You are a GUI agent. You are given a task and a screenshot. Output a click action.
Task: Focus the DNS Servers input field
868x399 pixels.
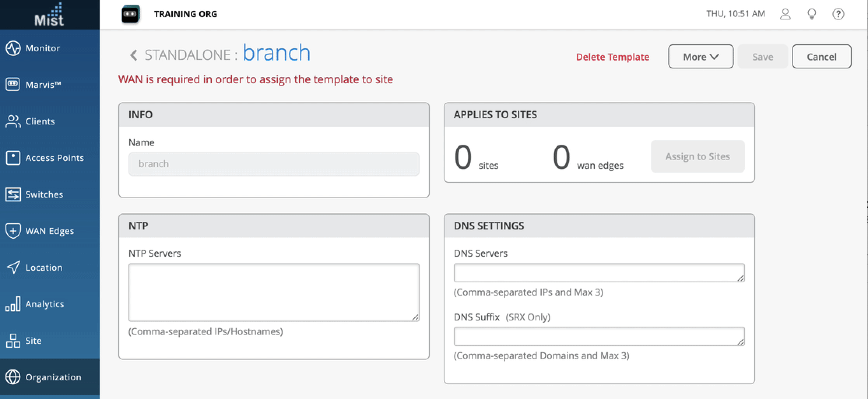point(599,273)
